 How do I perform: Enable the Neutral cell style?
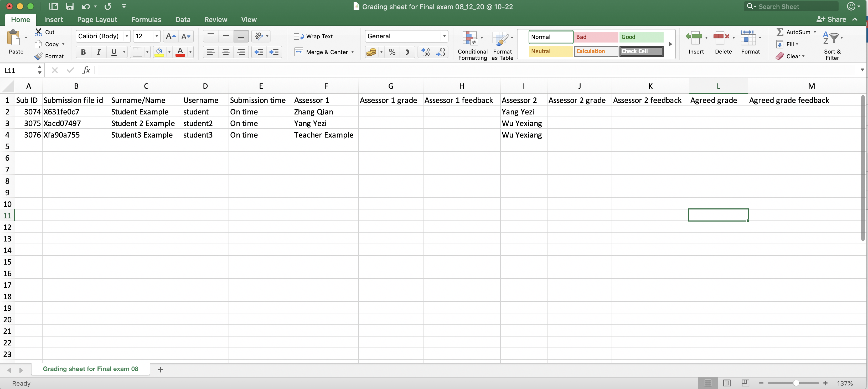click(551, 51)
